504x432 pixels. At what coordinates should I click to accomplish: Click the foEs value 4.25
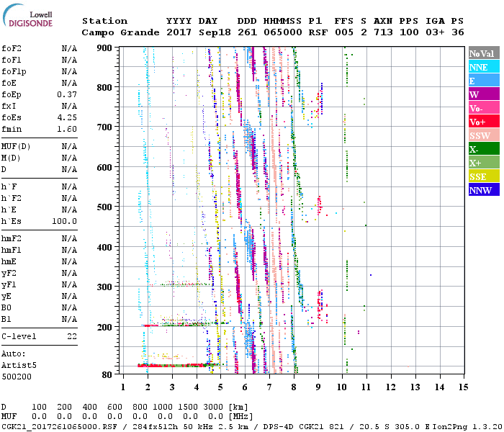pyautogui.click(x=67, y=117)
